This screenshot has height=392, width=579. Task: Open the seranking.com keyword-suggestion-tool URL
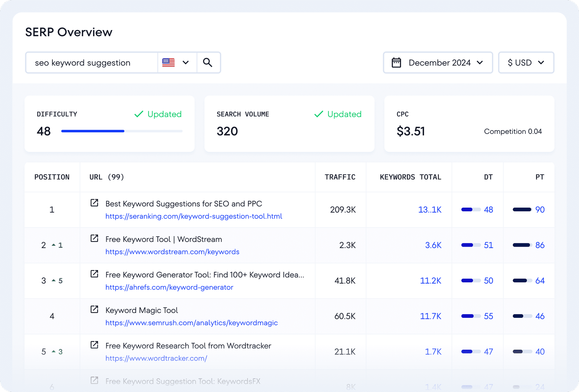click(x=194, y=216)
